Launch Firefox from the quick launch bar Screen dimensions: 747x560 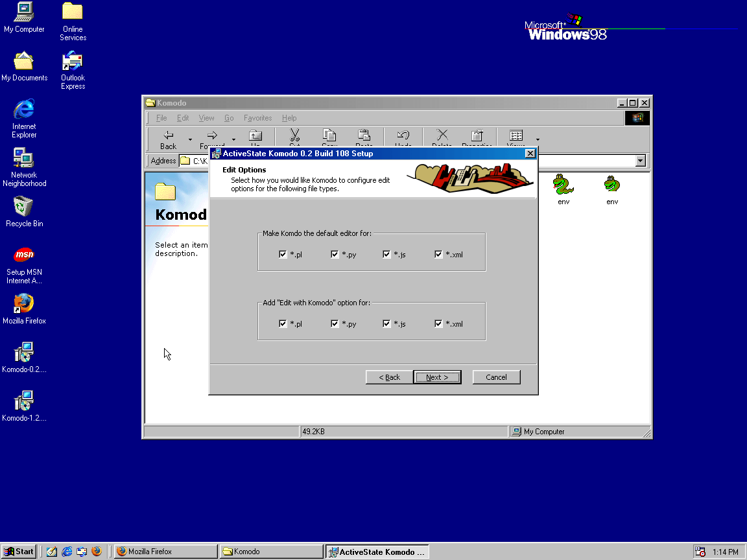(97, 552)
